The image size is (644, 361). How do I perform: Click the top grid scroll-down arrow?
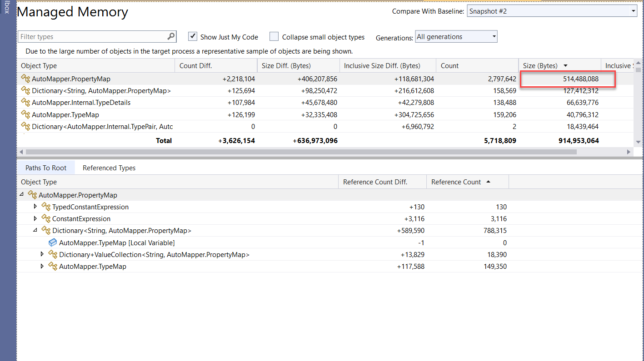pyautogui.click(x=638, y=142)
